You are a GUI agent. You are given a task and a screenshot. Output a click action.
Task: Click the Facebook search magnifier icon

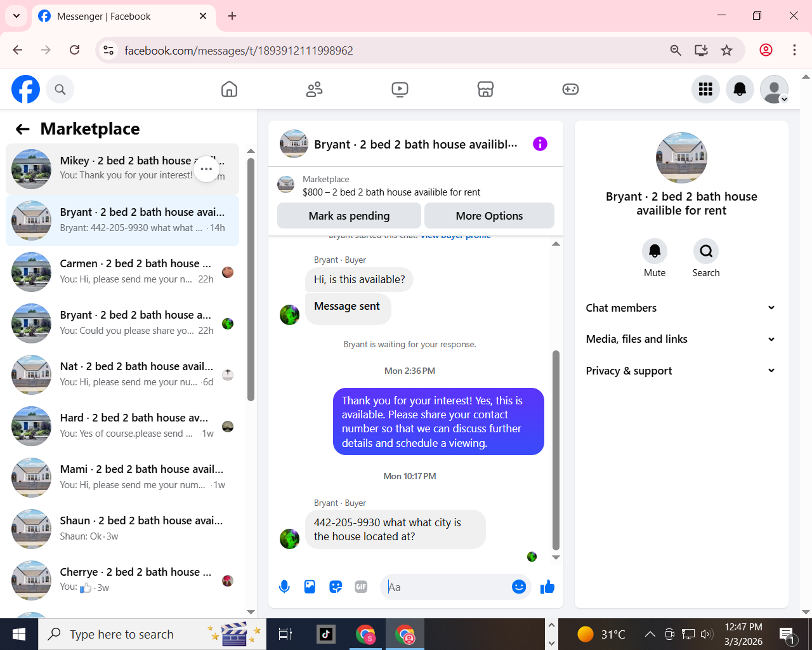[x=60, y=90]
